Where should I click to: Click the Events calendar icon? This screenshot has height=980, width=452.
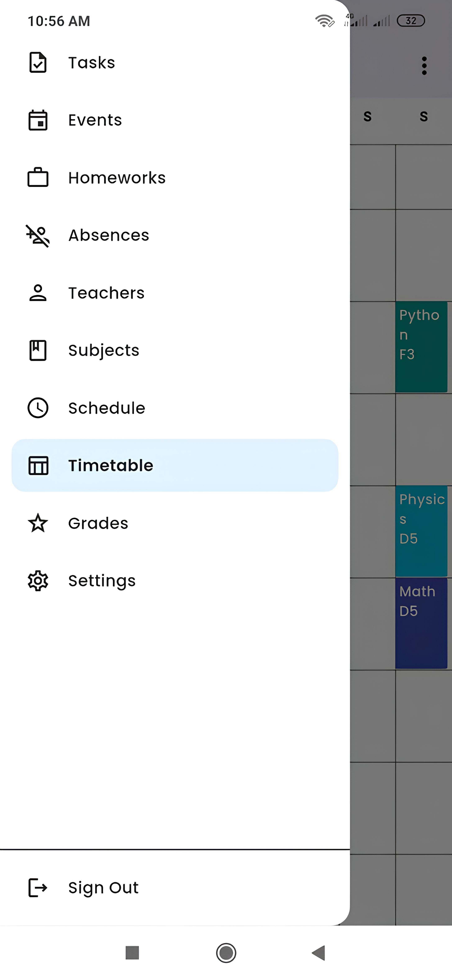(38, 120)
